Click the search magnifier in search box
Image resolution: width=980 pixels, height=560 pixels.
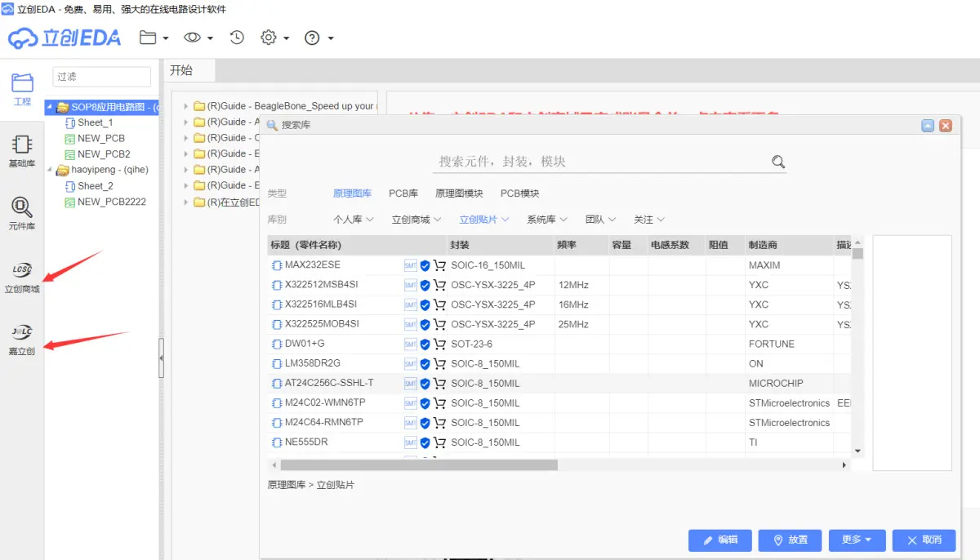(x=778, y=162)
